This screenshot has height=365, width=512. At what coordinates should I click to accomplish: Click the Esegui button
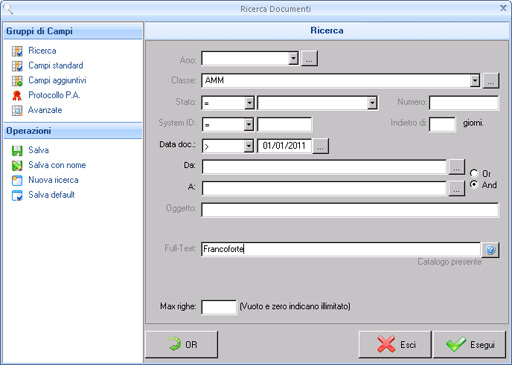click(469, 345)
